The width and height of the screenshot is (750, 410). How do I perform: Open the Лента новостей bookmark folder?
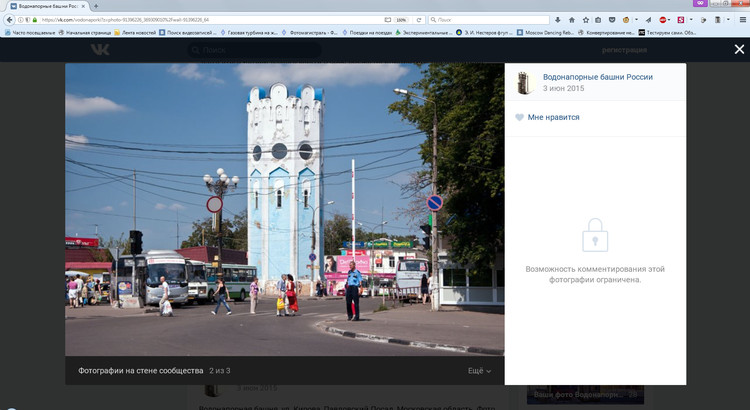click(135, 33)
